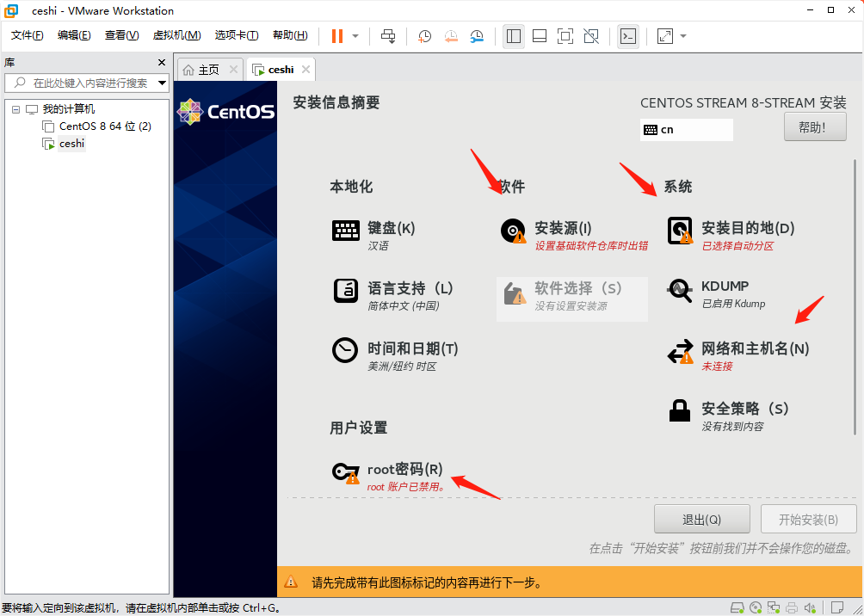
Task: Click the 未连接 network status text
Action: (717, 367)
